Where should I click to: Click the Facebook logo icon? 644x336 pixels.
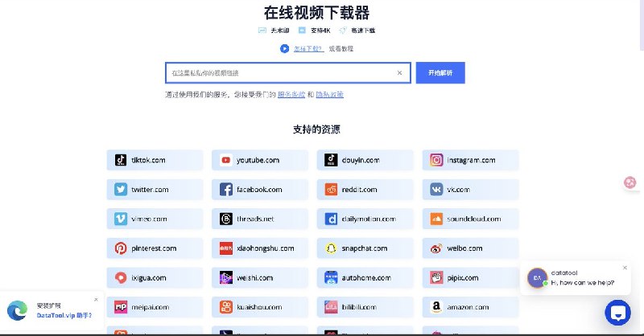tap(226, 190)
